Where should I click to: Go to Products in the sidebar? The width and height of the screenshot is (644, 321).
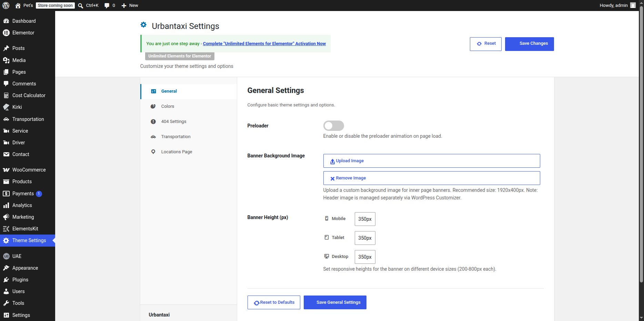click(x=28, y=182)
